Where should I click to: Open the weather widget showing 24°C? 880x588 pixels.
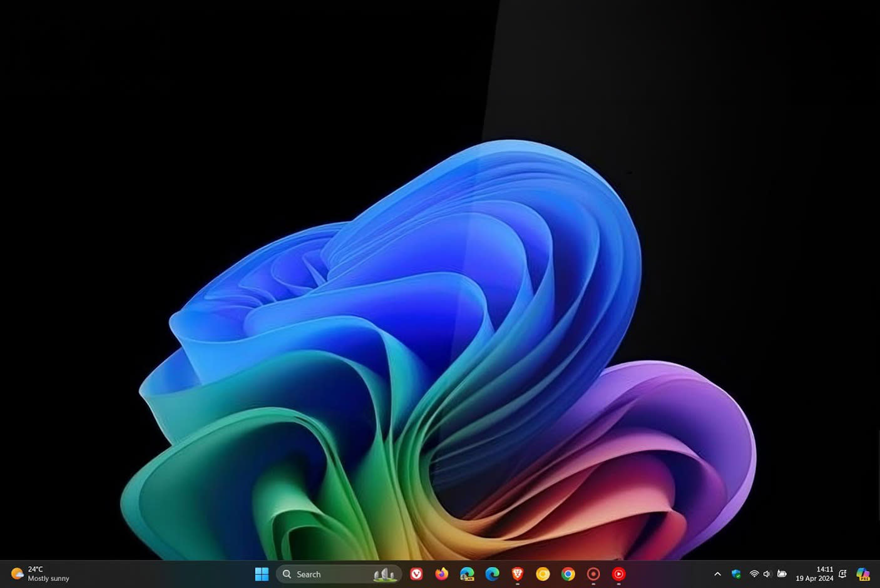[x=40, y=574]
